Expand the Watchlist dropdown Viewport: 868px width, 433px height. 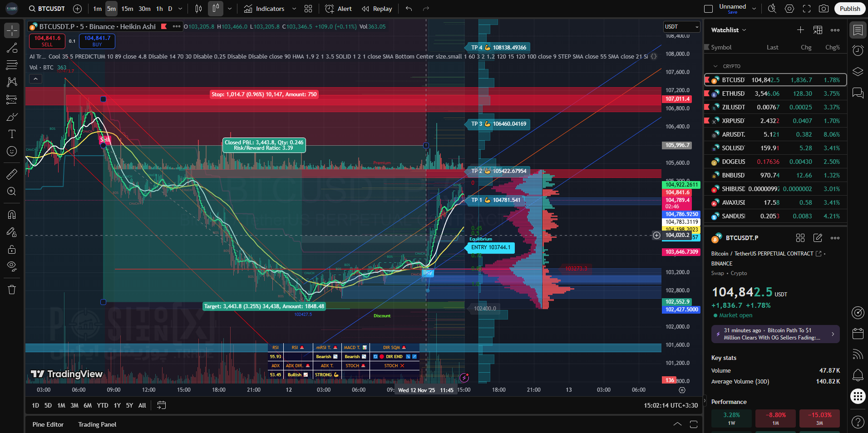[729, 30]
